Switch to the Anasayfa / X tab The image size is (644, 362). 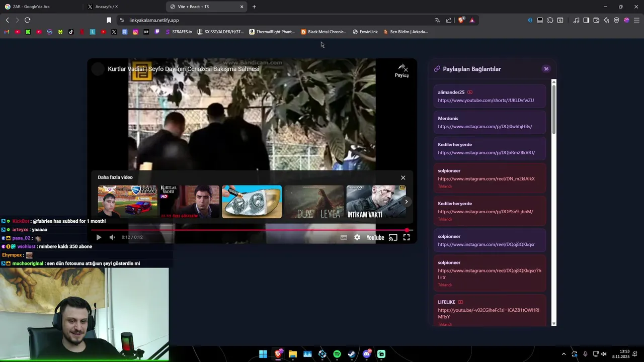coord(123,7)
